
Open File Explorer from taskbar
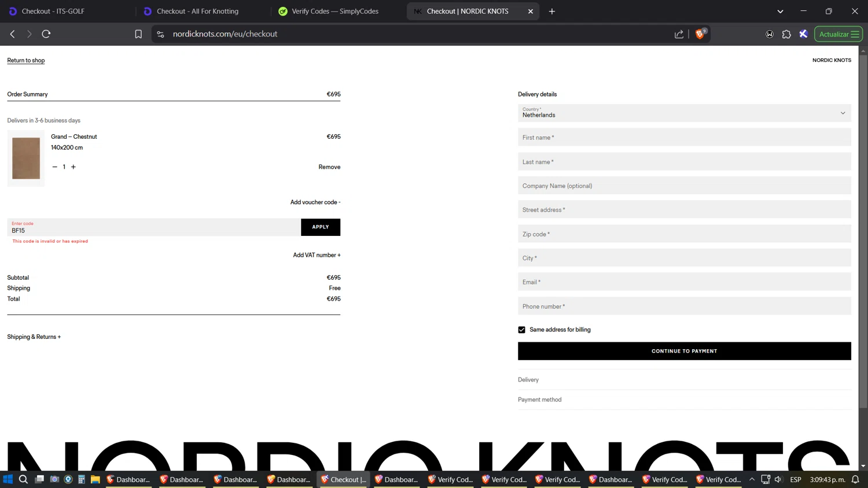(95, 479)
